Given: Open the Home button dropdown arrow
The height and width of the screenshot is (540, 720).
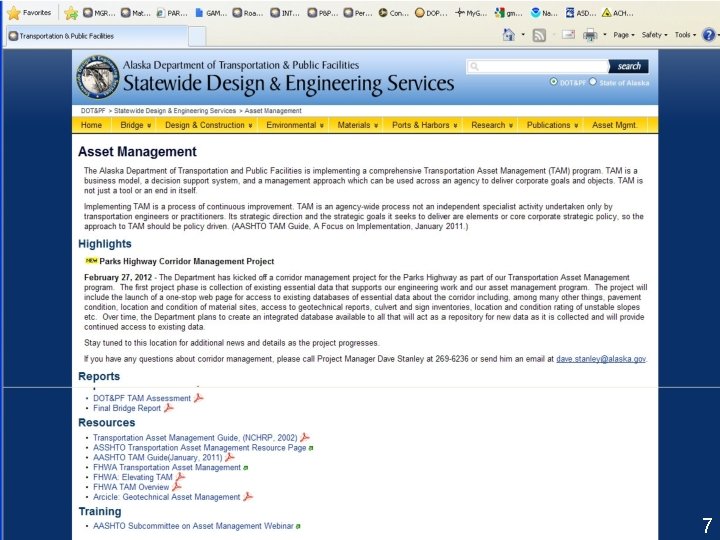Looking at the screenshot, I should [x=523, y=35].
